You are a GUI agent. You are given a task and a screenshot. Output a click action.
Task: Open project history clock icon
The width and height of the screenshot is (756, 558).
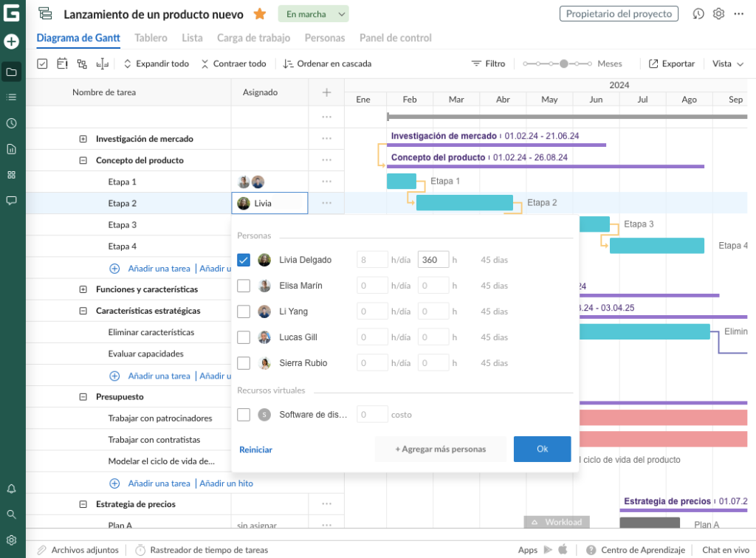(698, 14)
